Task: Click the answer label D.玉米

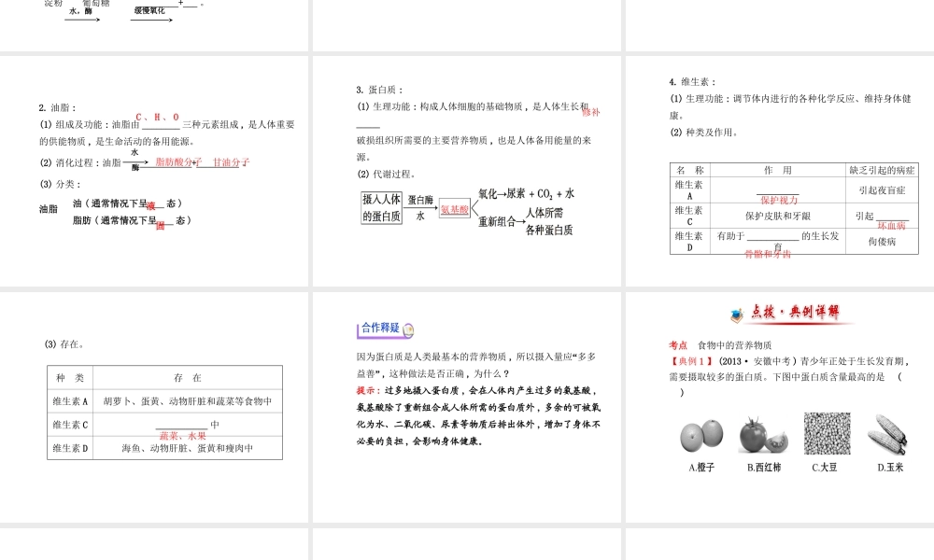Action: coord(890,468)
